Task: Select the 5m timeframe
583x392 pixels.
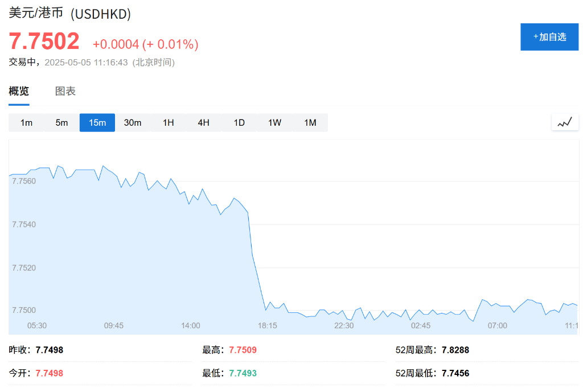Action: coord(61,122)
